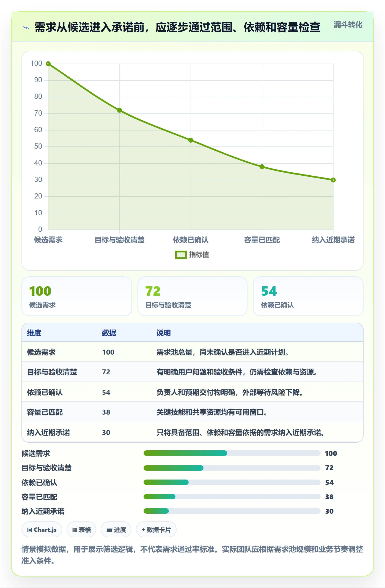This screenshot has height=588, width=385.
Task: Click the 候选需求 progress bar
Action: click(x=232, y=453)
